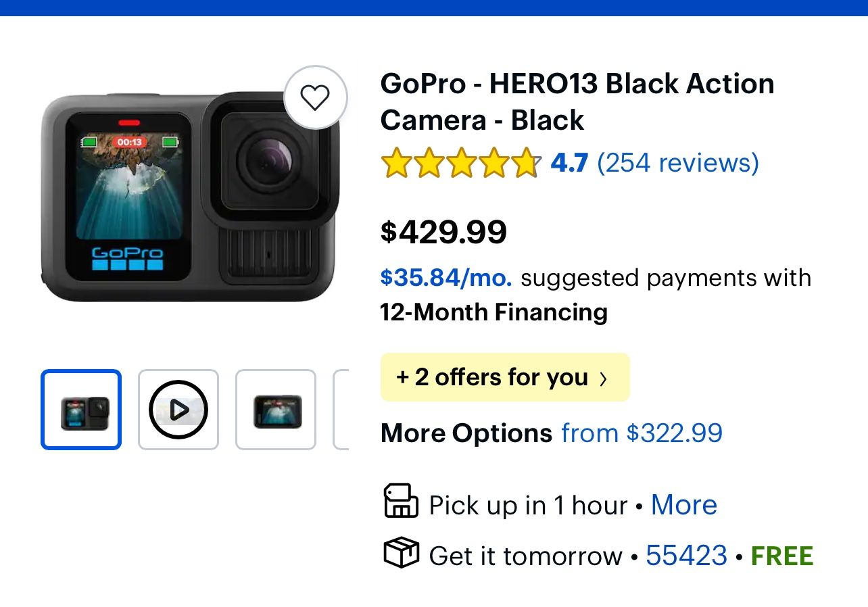Expand pickup details via the 'More' link
The width and height of the screenshot is (868, 607).
coord(683,504)
